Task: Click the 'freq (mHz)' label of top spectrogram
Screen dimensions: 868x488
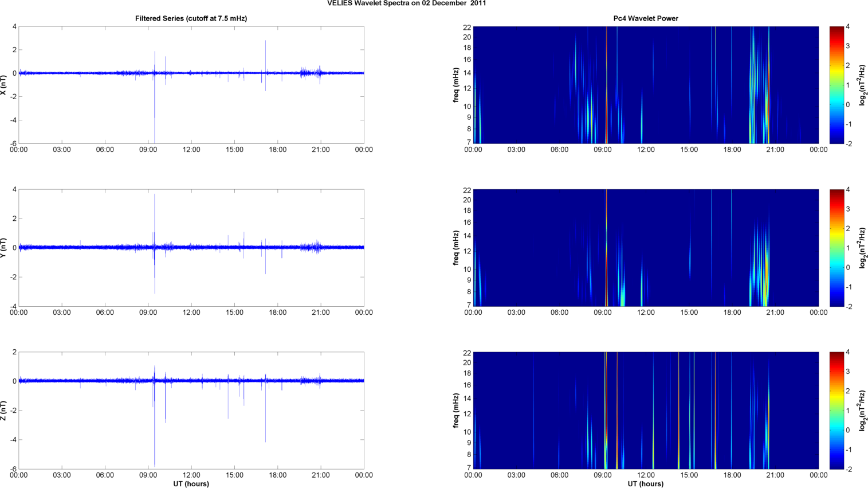Action: tap(456, 85)
